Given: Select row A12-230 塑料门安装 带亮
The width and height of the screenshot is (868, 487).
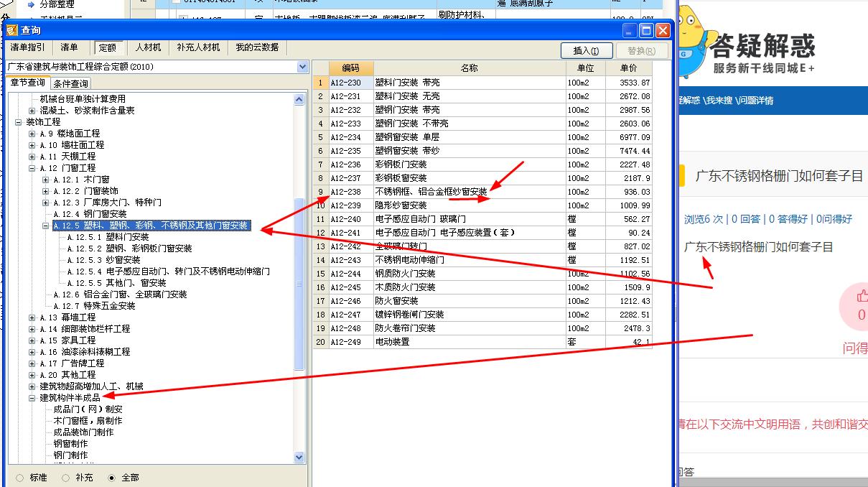Looking at the screenshot, I should coord(483,83).
